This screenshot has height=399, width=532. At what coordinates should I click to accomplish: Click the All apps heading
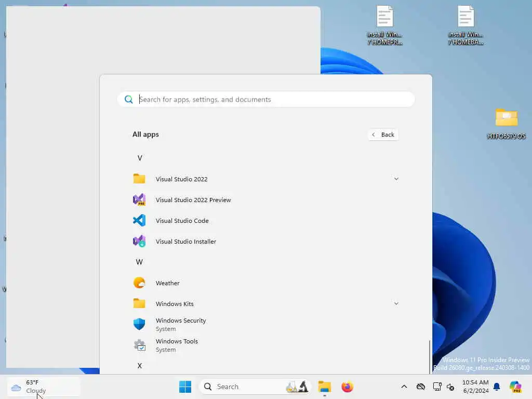pos(145,135)
